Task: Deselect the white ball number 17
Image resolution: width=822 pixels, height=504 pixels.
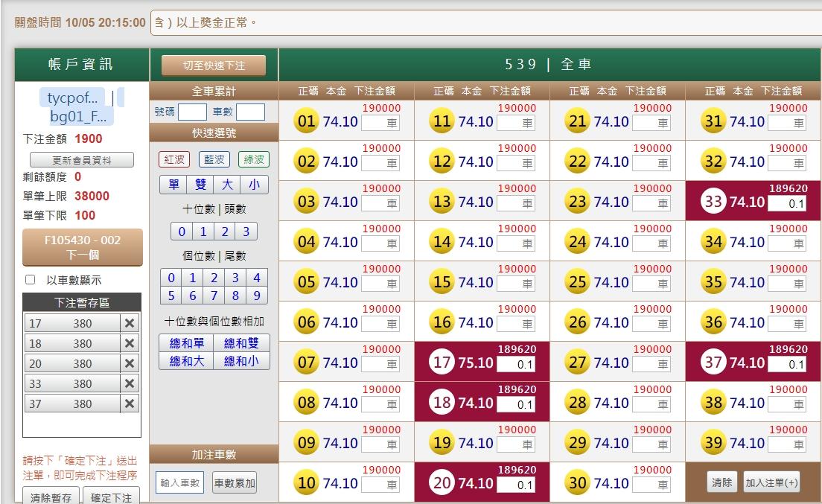Action: click(x=442, y=362)
